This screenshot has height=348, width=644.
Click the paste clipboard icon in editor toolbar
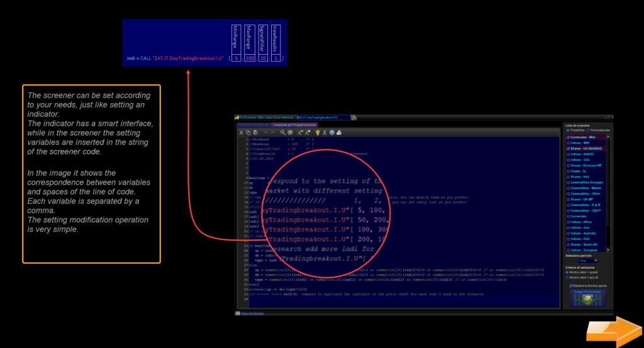(255, 133)
